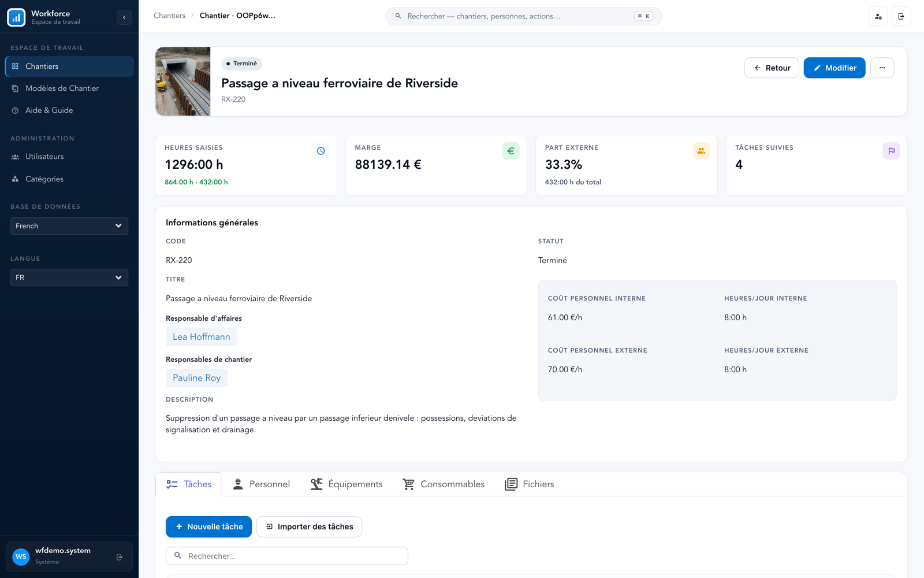This screenshot has height=578, width=924.
Task: Switch to the Personnel tab
Action: 261,484
